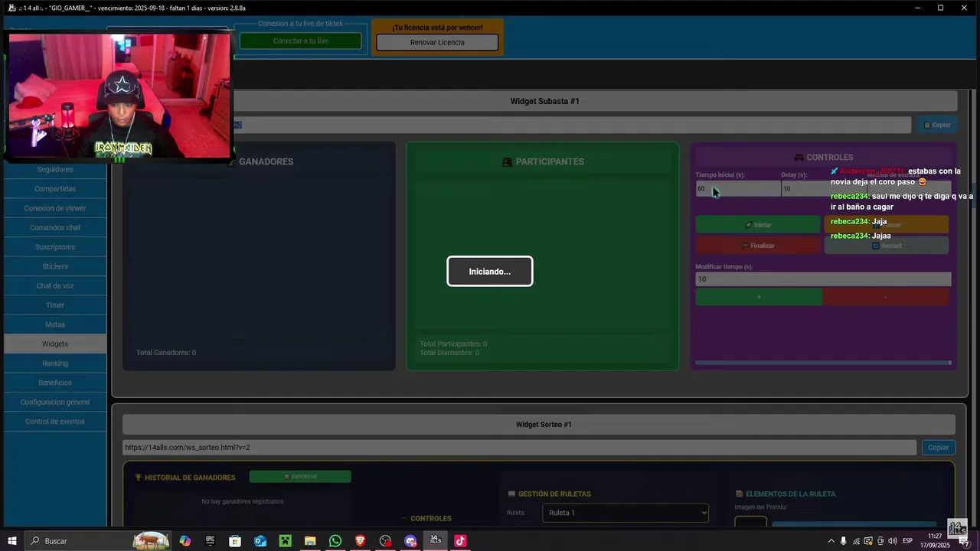
Task: Click the Restart button
Action: coord(887,246)
